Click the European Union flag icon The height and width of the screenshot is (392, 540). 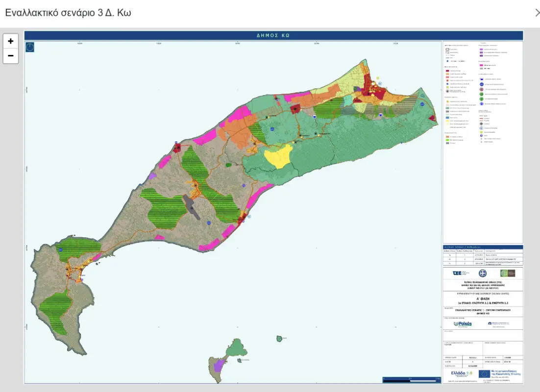(484, 374)
